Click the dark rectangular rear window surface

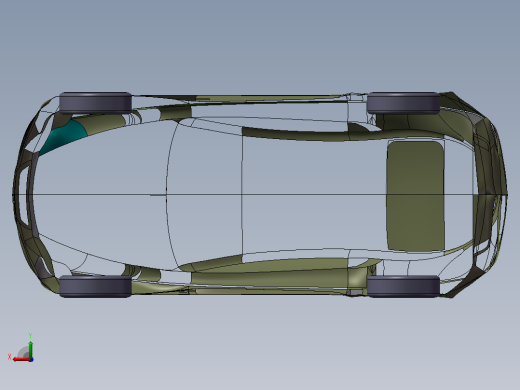(415, 196)
